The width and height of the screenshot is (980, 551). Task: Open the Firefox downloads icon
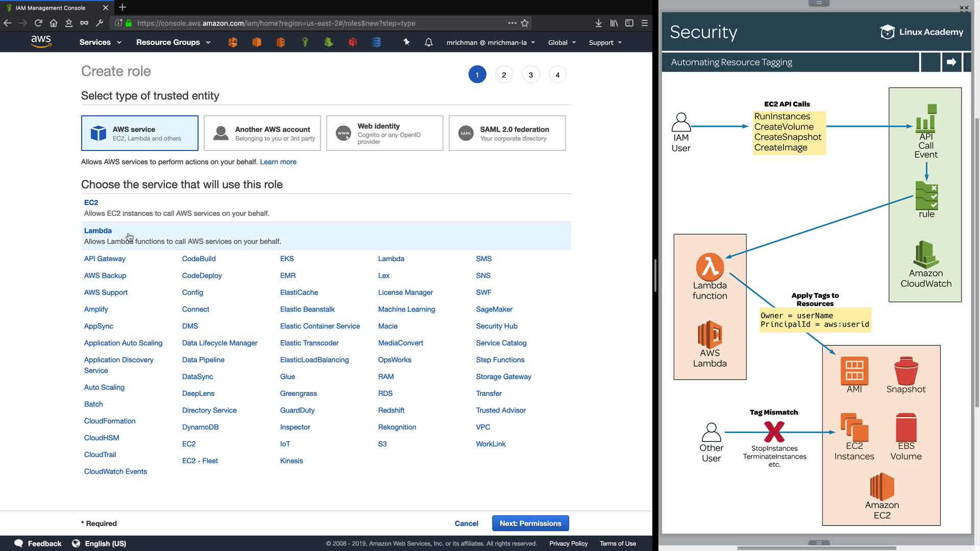599,23
